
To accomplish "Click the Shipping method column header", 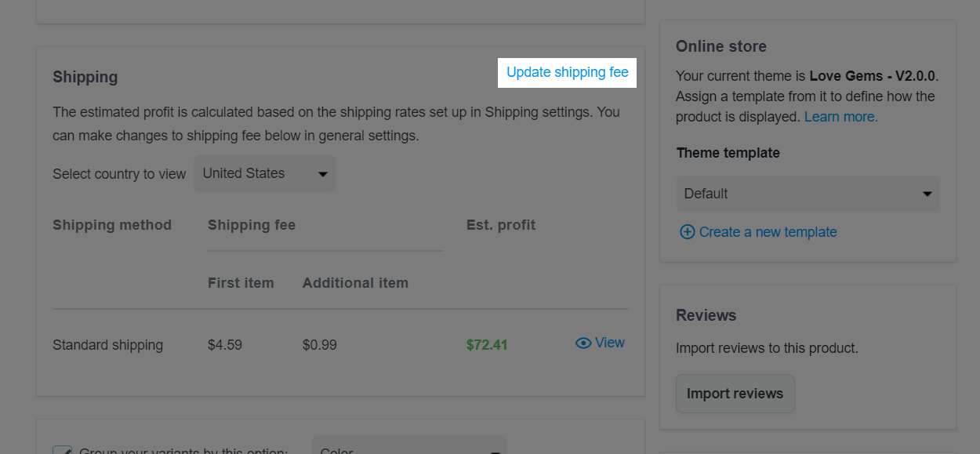I will click(x=112, y=225).
